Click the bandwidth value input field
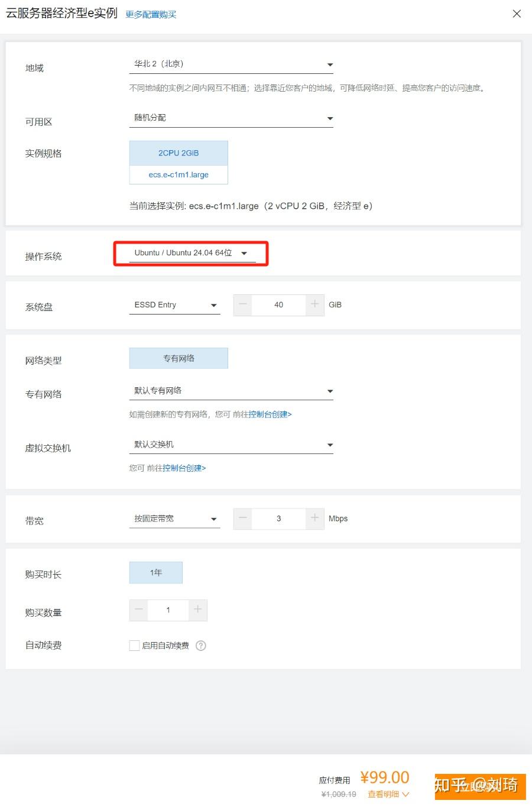The image size is (532, 807). pyautogui.click(x=278, y=518)
